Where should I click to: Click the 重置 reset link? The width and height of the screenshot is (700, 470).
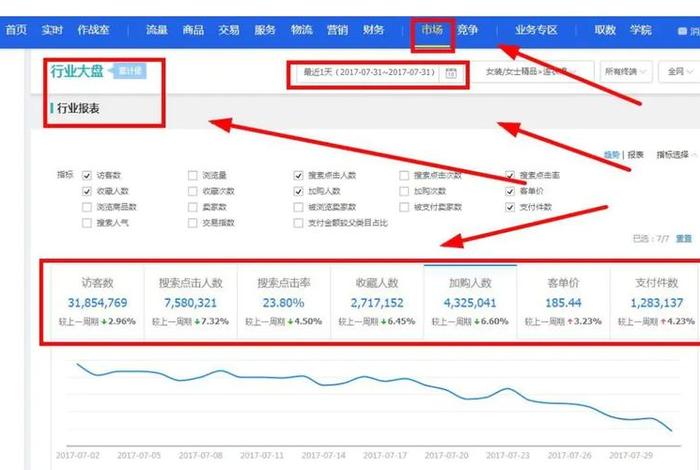684,239
